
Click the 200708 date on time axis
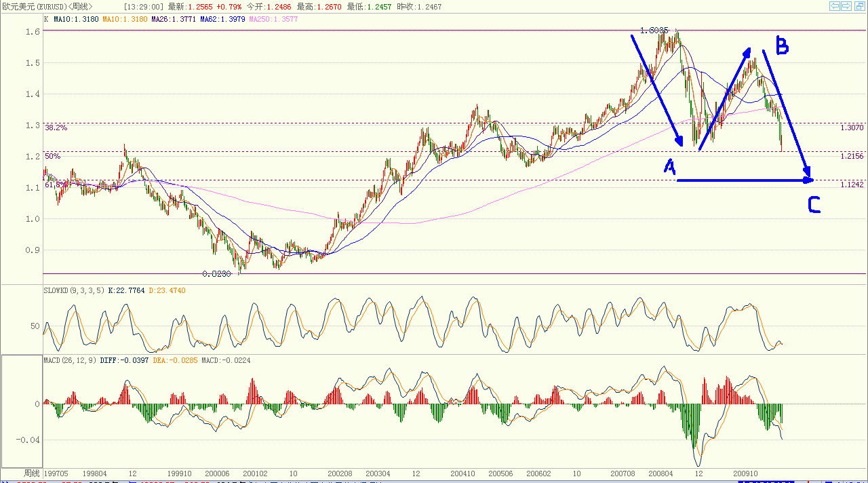(623, 474)
